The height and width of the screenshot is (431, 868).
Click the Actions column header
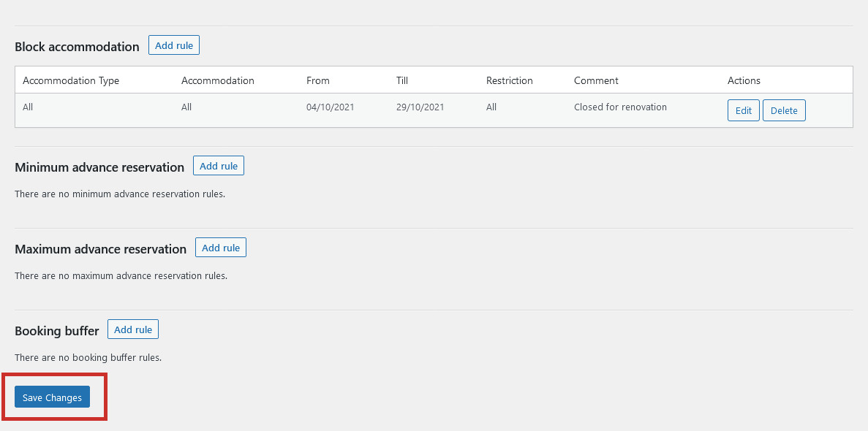point(744,81)
